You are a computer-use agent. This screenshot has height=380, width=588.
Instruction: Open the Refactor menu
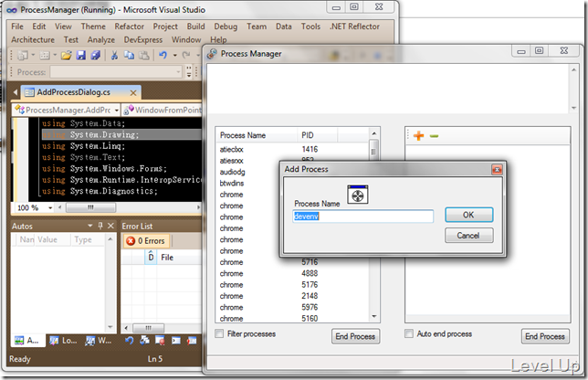point(129,26)
